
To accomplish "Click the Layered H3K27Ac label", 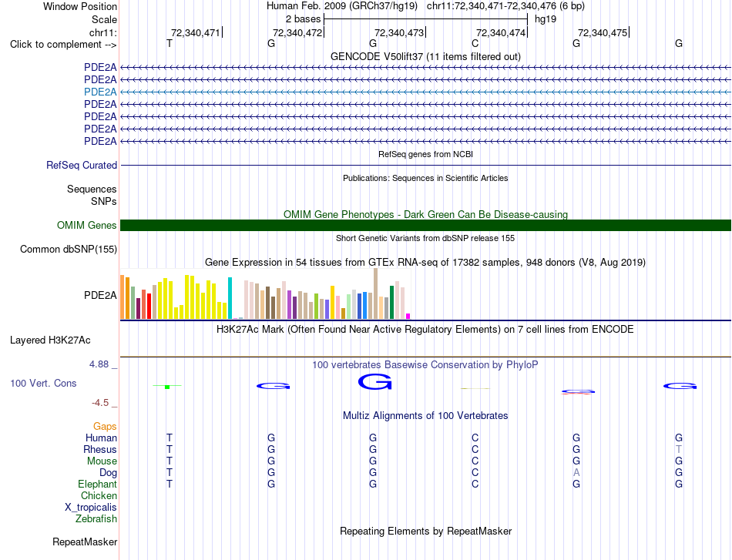I will [50, 340].
